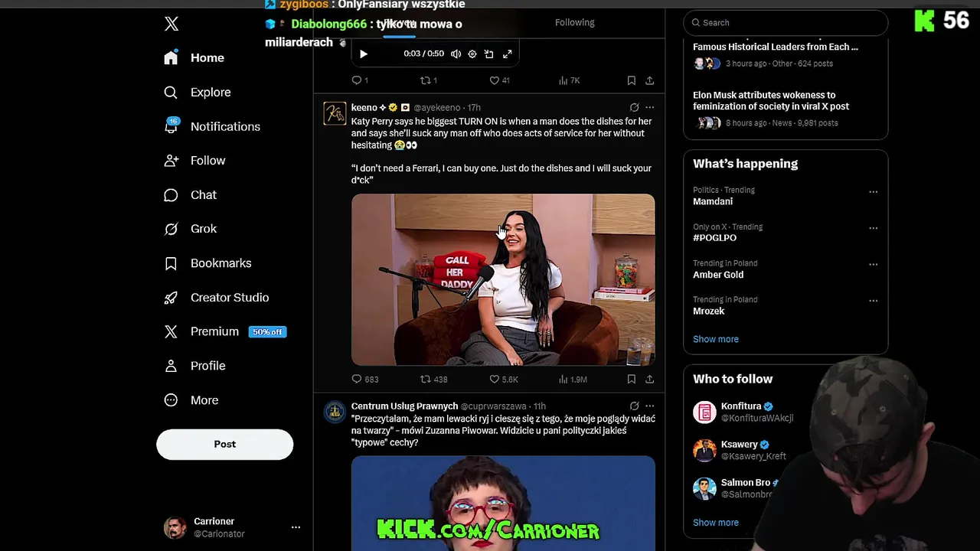Open Premium 50% off item
980x551 pixels.
(225, 331)
